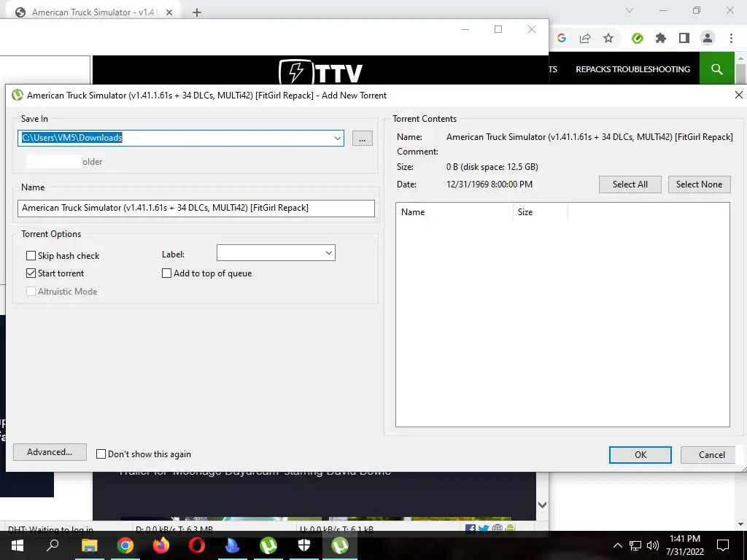Click the torrent Name text field
Image resolution: width=747 pixels, height=560 pixels.
pos(196,208)
